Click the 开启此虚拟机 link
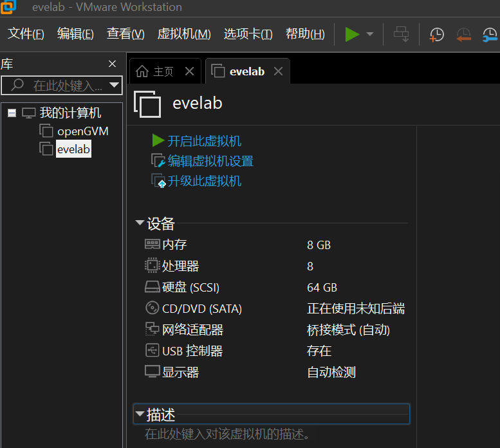This screenshot has height=448, width=500. [x=204, y=141]
